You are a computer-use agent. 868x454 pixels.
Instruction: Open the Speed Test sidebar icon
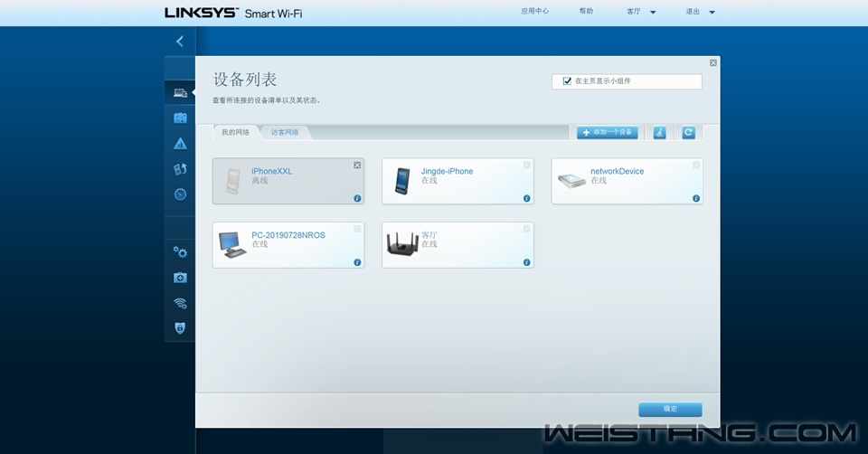180,194
